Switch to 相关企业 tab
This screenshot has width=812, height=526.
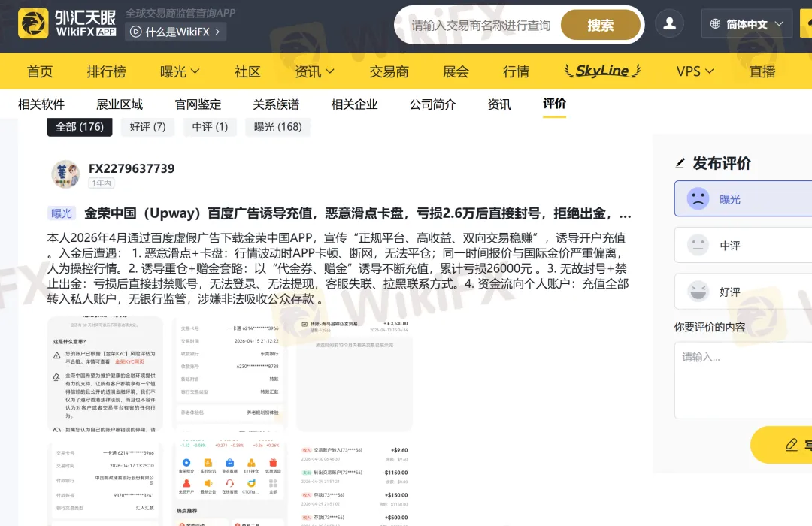point(354,104)
